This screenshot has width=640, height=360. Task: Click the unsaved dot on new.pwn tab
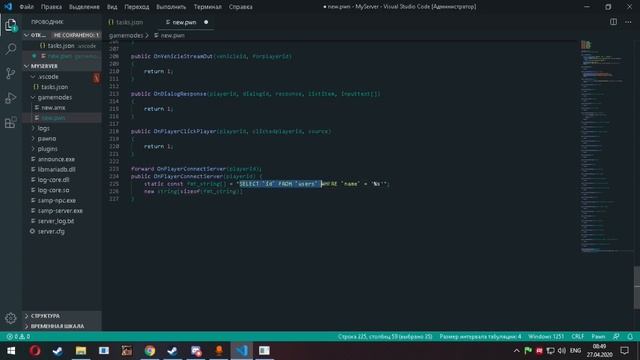click(206, 22)
